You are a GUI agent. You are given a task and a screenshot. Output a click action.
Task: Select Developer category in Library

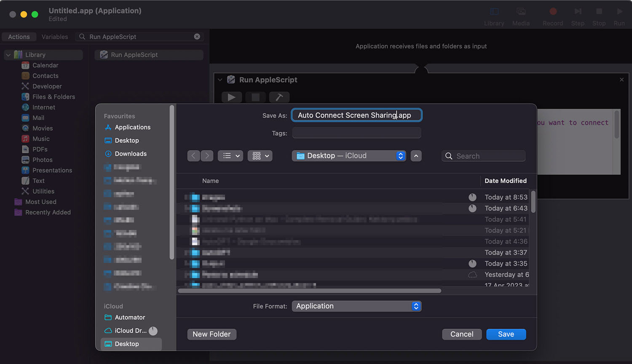point(47,86)
